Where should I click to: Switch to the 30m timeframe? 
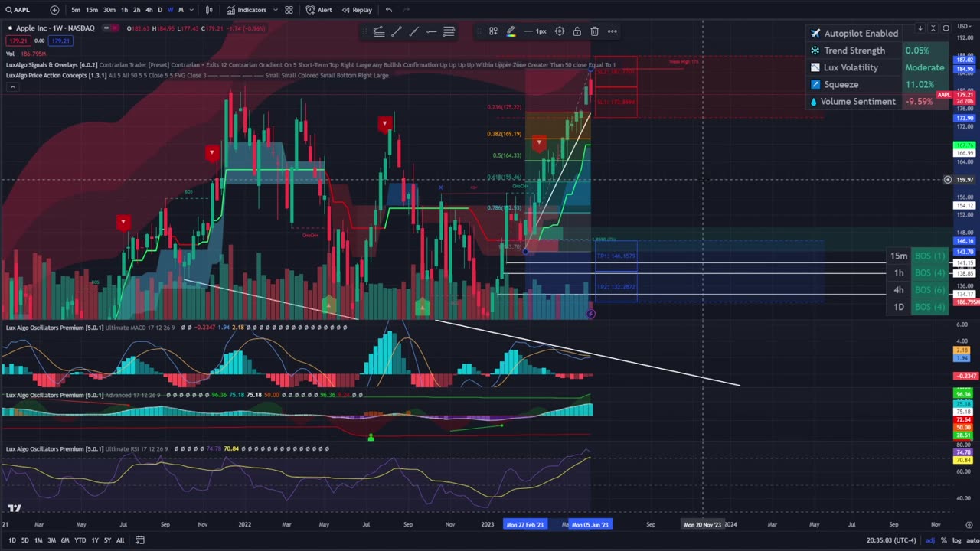click(x=109, y=10)
